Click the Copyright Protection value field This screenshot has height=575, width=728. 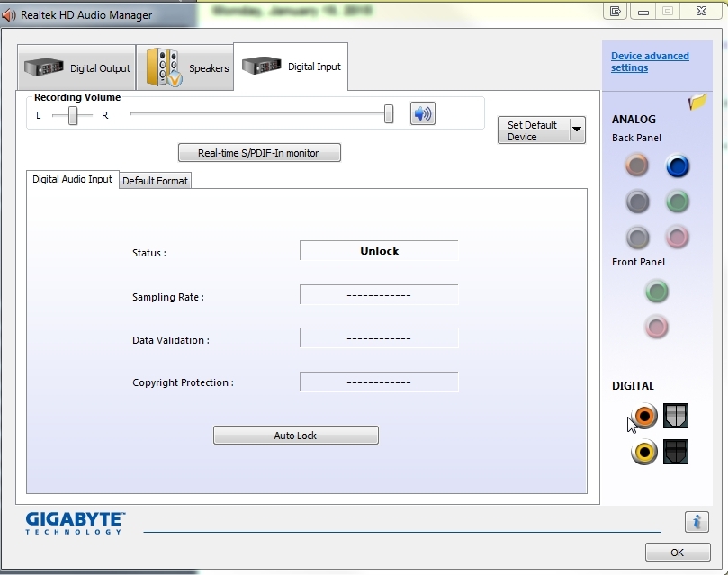(379, 382)
